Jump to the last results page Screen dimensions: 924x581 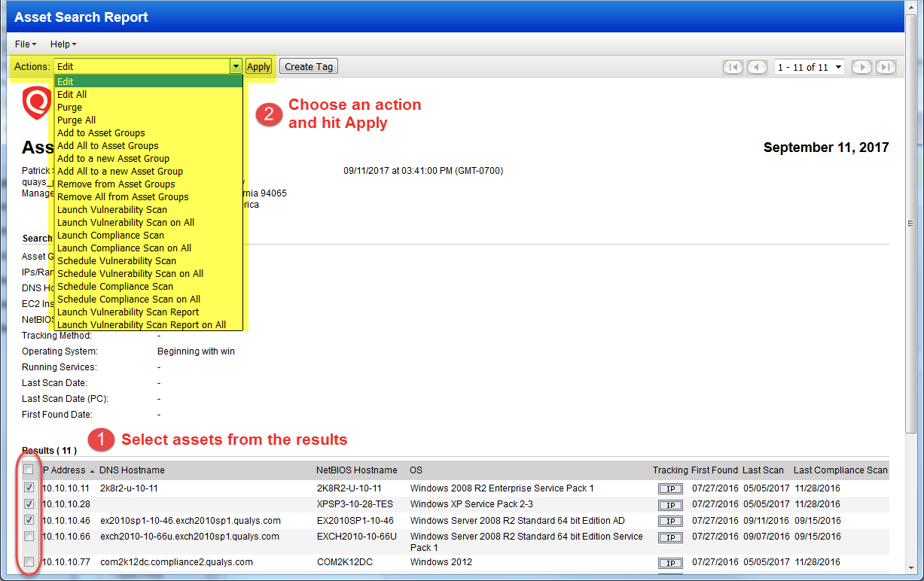tap(886, 67)
